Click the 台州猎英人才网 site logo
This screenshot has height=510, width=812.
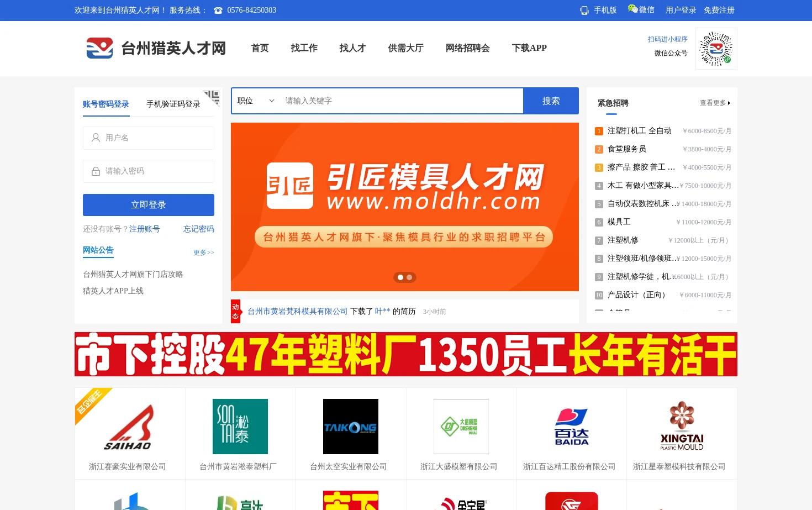pyautogui.click(x=156, y=48)
